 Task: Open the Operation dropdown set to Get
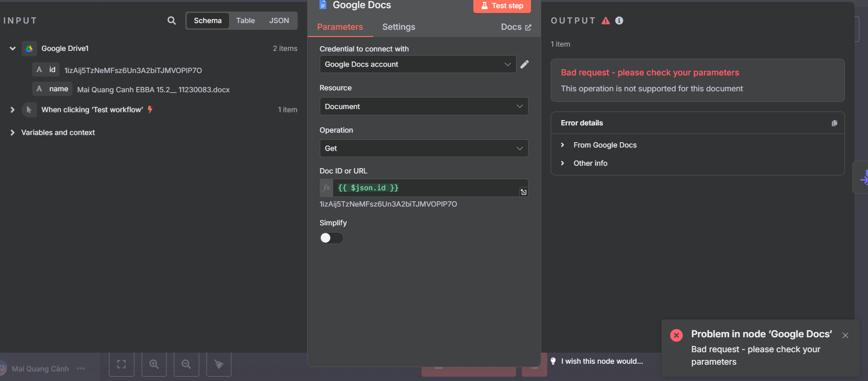424,148
